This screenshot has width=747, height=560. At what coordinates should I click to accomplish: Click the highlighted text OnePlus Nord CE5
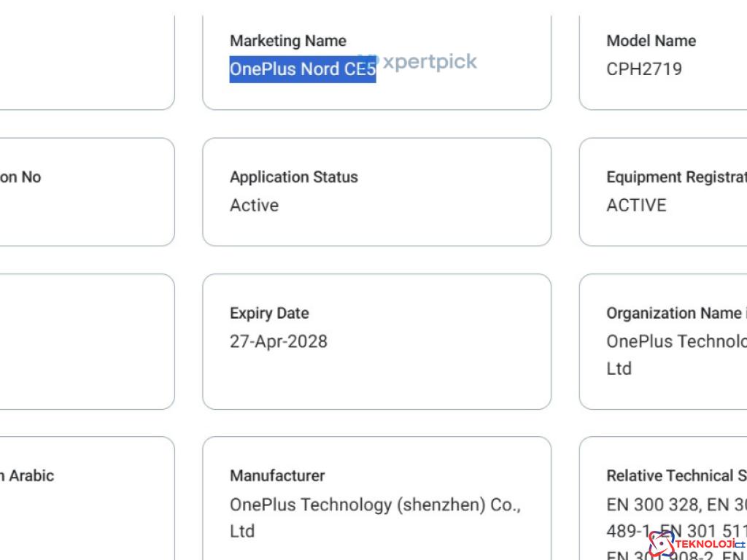(x=303, y=69)
